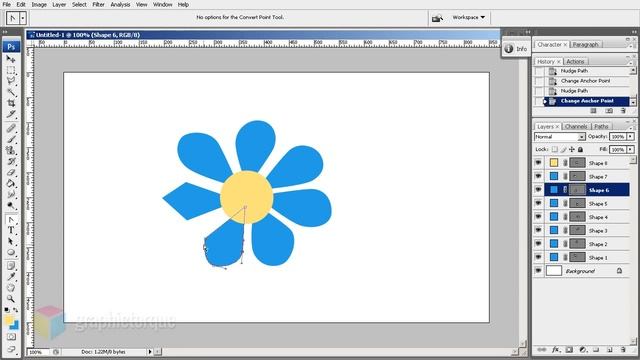The width and height of the screenshot is (640, 360).
Task: Toggle lock transparent pixels
Action: click(x=554, y=149)
